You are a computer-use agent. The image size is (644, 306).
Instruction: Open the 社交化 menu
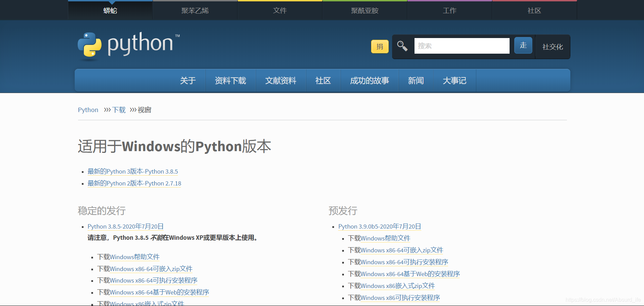[553, 47]
